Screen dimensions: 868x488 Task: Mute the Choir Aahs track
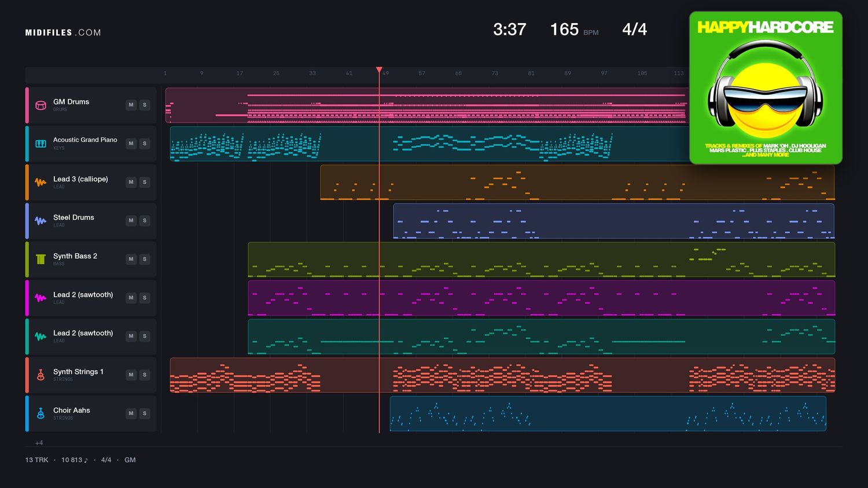131,413
